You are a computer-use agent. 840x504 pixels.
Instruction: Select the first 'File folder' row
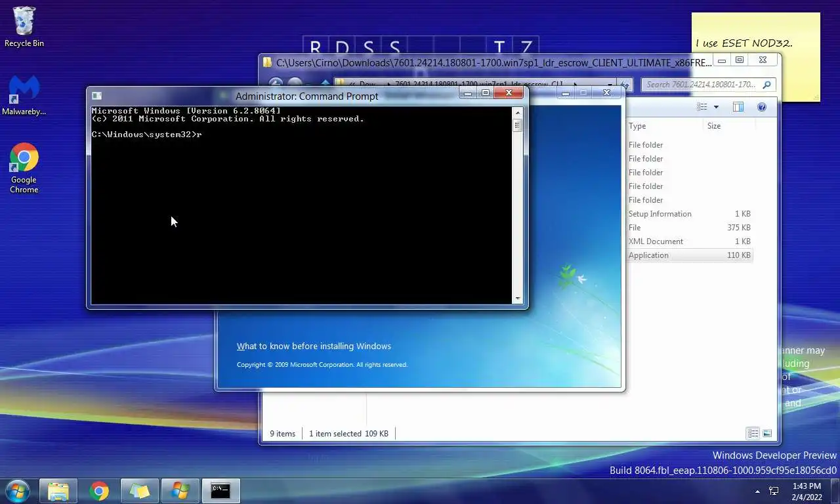pos(689,145)
